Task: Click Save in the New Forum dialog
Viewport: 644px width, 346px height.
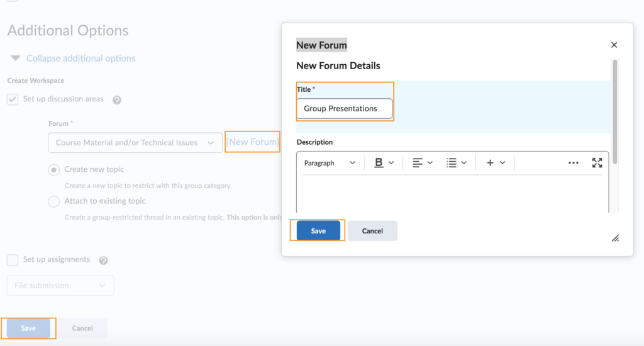Action: [x=318, y=231]
